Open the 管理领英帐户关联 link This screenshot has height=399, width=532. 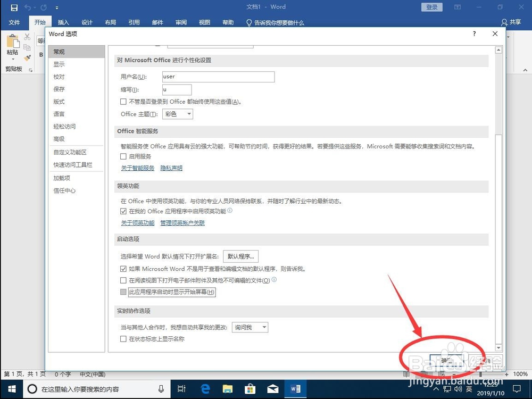coord(182,223)
